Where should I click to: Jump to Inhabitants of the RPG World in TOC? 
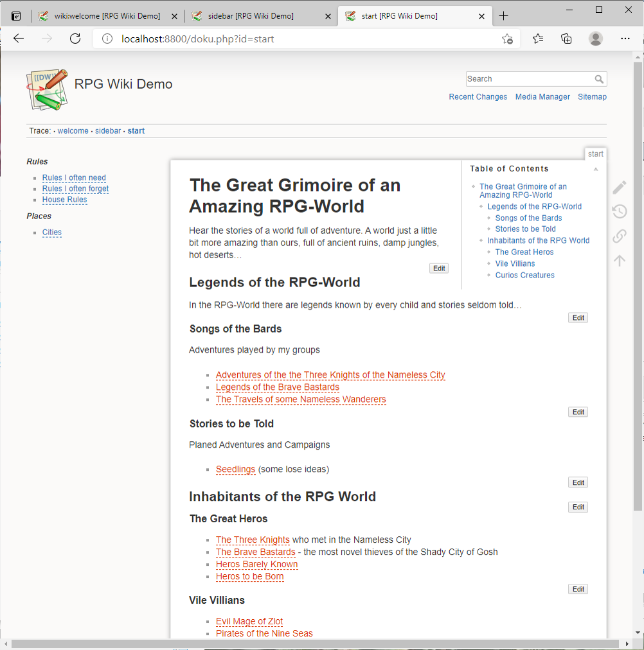point(538,240)
